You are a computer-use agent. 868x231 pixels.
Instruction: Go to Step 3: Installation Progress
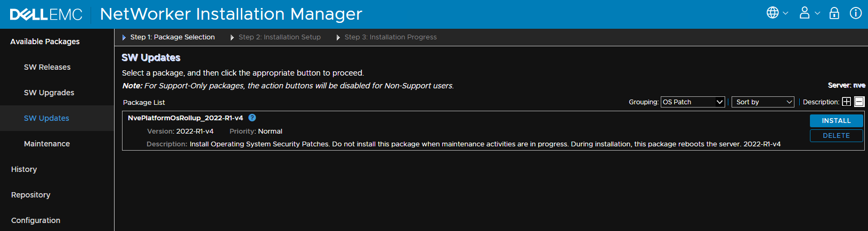click(390, 37)
